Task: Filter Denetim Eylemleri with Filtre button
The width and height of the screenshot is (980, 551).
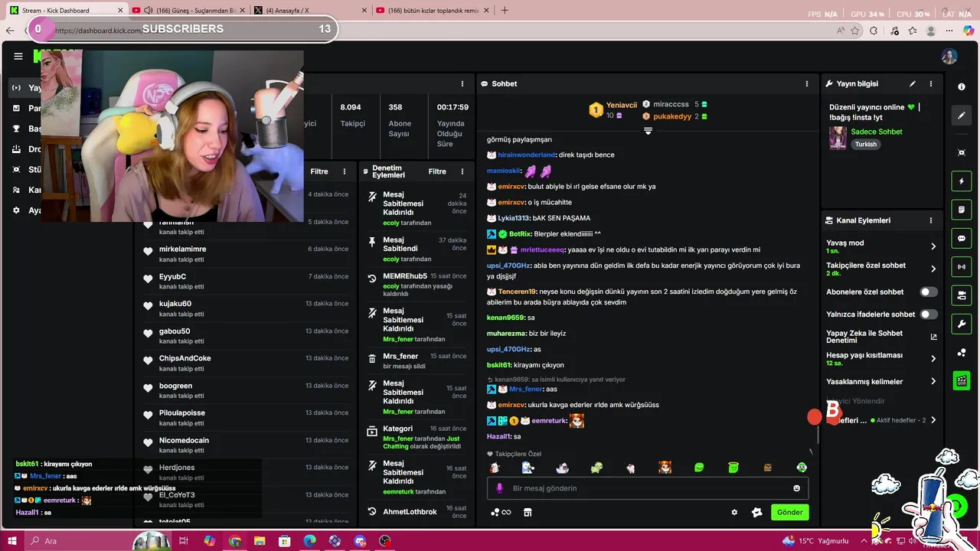Action: (437, 171)
